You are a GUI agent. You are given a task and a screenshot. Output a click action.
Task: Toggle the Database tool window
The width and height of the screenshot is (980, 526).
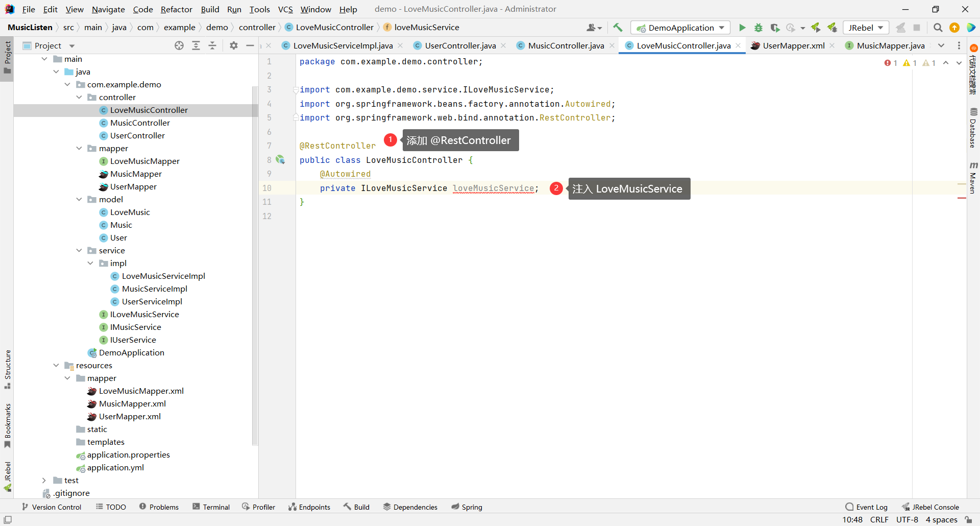click(973, 128)
